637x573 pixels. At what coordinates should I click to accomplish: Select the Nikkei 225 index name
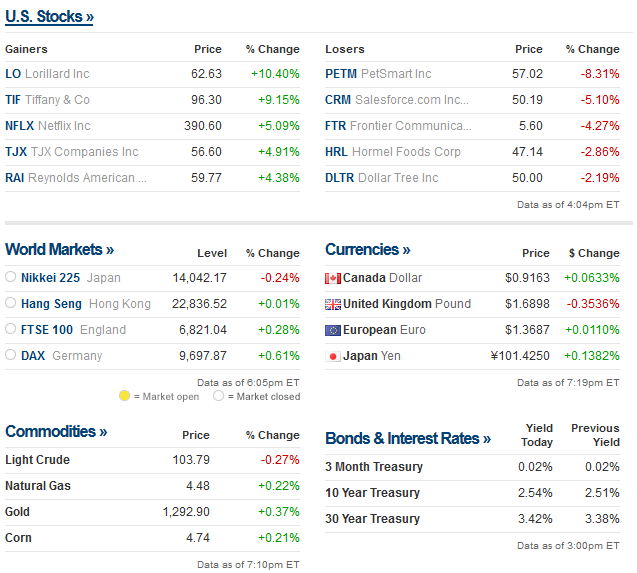50,278
